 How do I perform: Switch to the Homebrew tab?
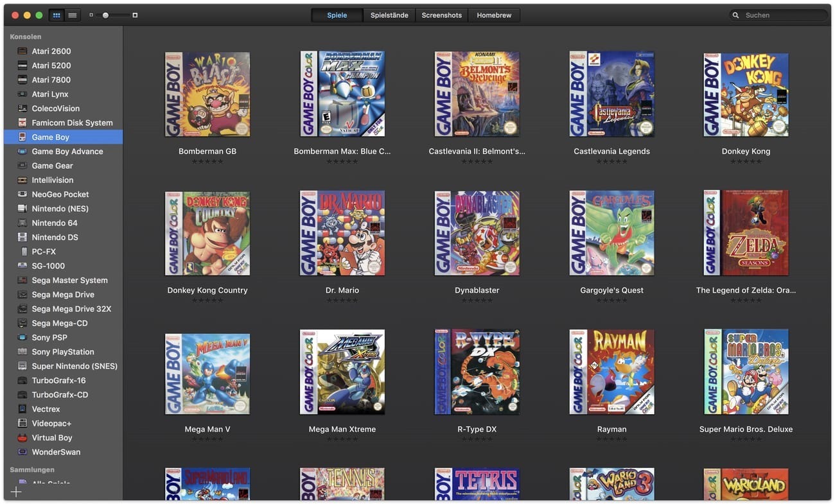pyautogui.click(x=494, y=15)
